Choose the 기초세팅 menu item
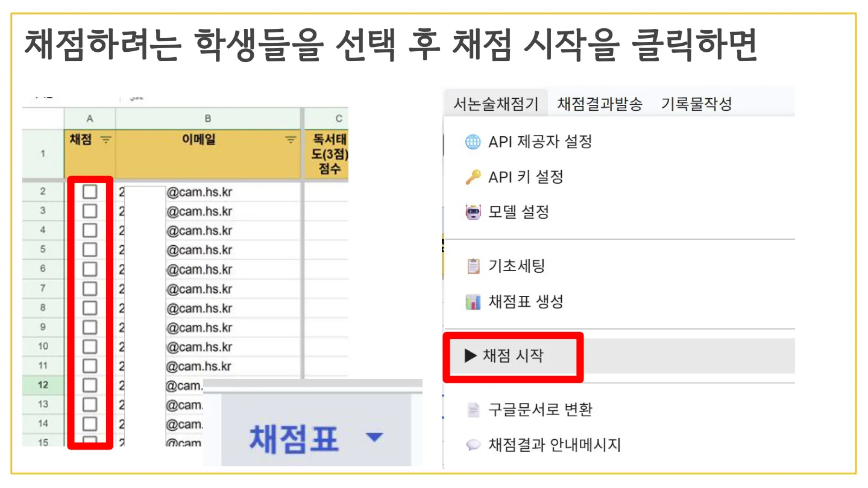 click(x=620, y=266)
